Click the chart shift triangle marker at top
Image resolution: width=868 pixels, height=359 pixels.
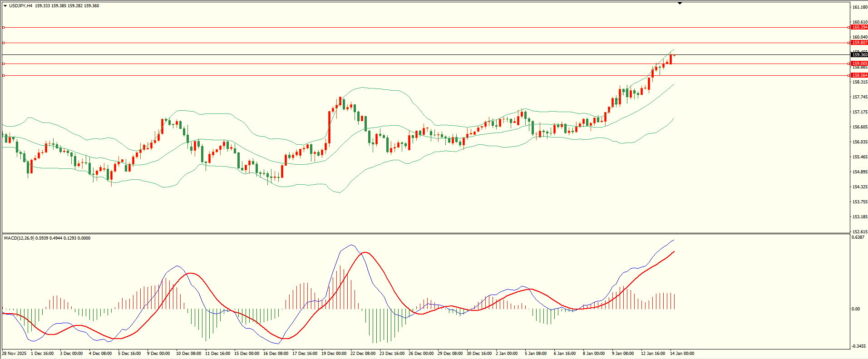(680, 3)
